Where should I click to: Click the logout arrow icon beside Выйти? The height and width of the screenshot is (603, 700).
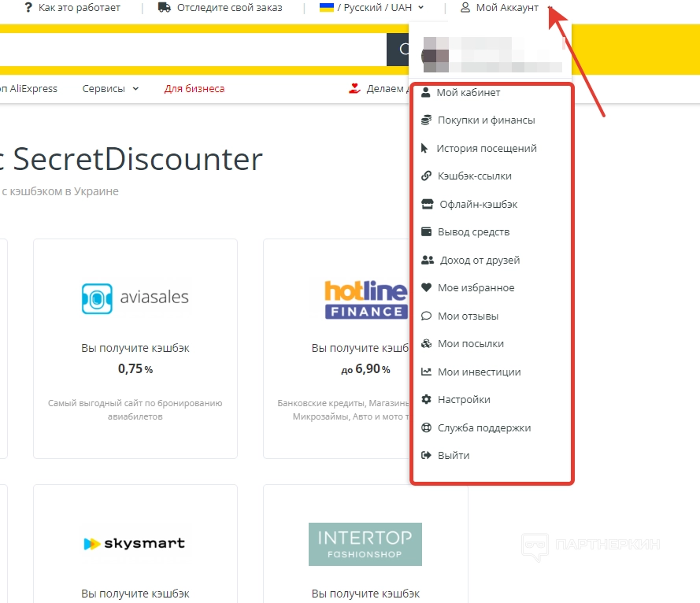(426, 455)
